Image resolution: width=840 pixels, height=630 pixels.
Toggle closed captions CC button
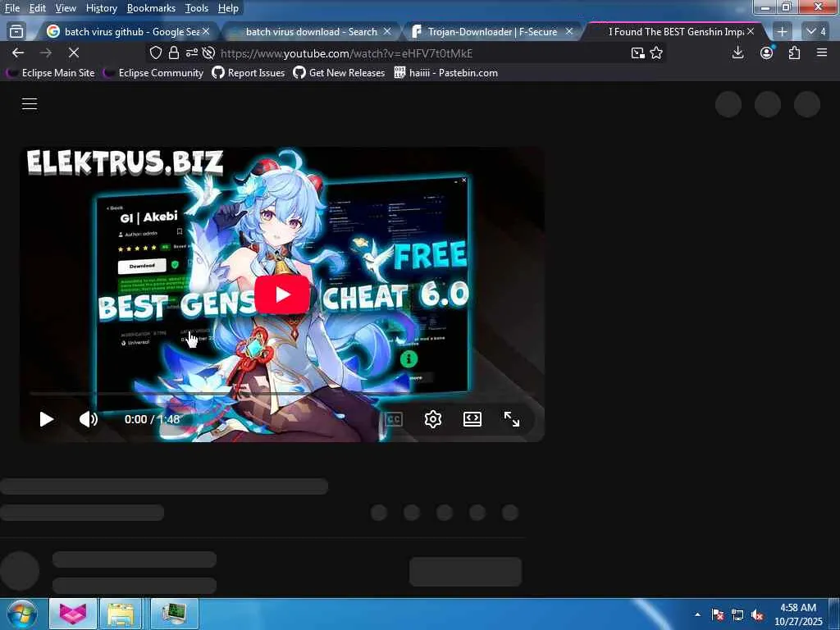[394, 419]
